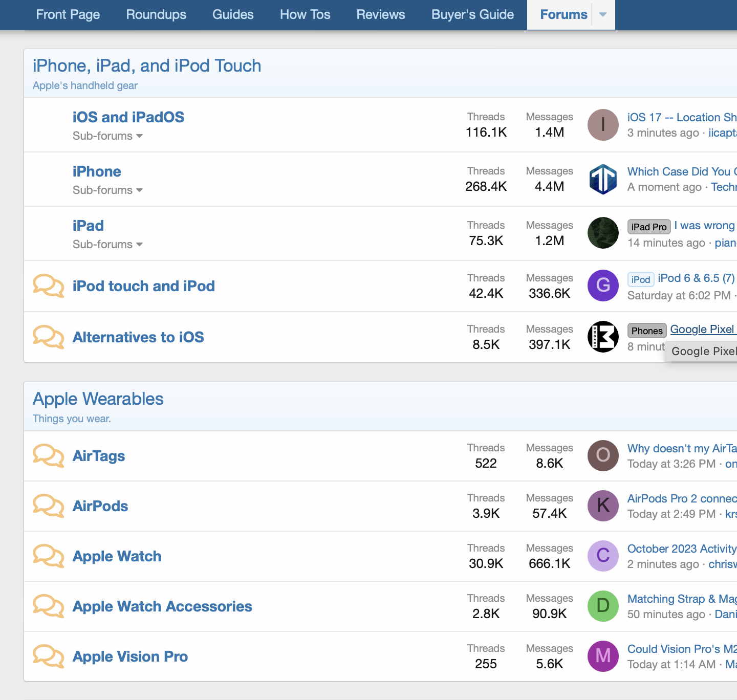Open the dark green avatar in iPad row

tap(603, 233)
